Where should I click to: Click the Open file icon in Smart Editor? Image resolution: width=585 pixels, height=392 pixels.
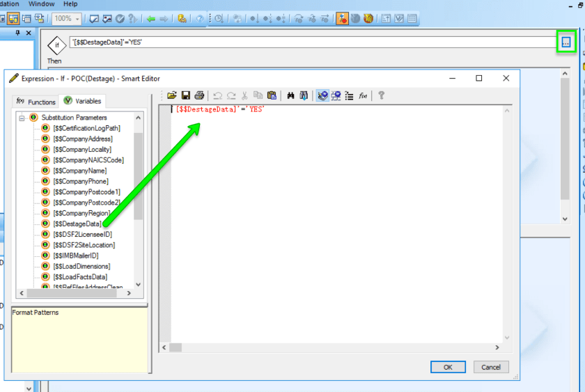(x=172, y=95)
